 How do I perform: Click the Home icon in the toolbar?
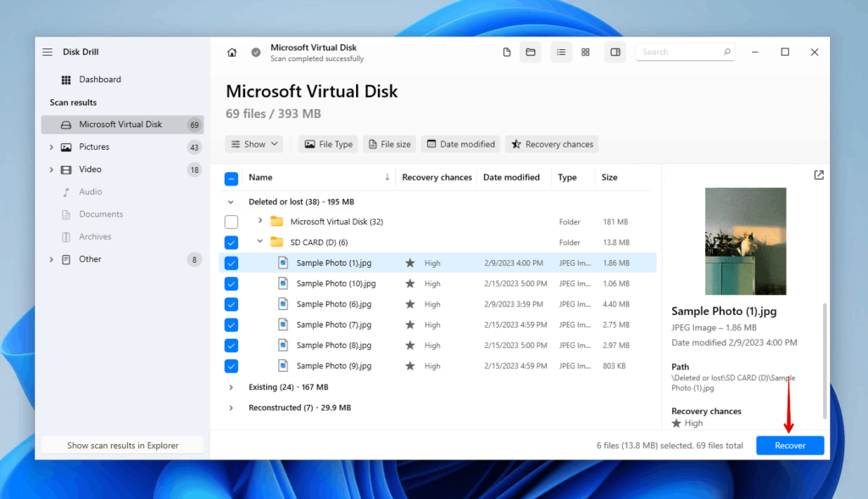[232, 53]
